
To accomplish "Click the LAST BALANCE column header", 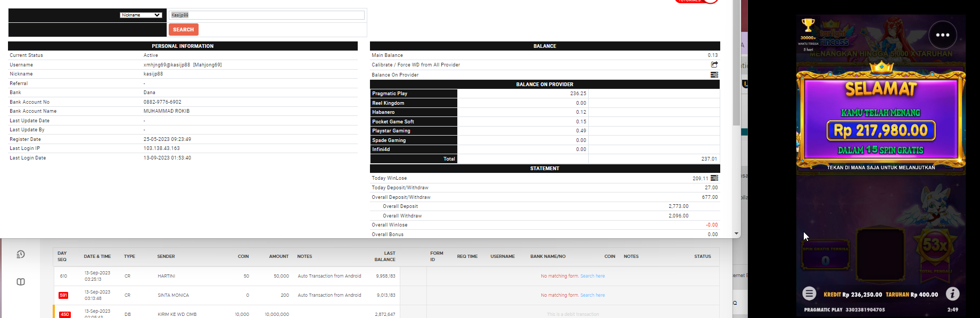I will click(385, 256).
